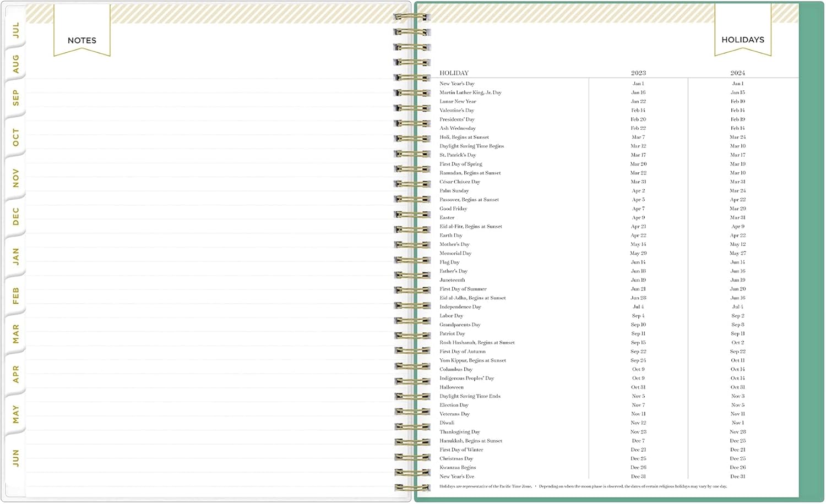Click Hanukkah, Begins at Sunset
Image resolution: width=826 pixels, height=504 pixels.
(x=471, y=441)
